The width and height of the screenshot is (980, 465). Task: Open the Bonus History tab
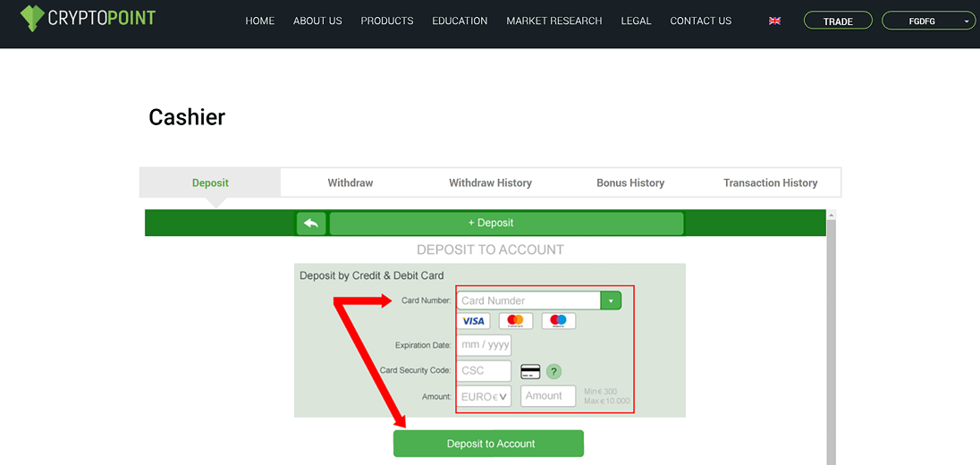tap(630, 182)
